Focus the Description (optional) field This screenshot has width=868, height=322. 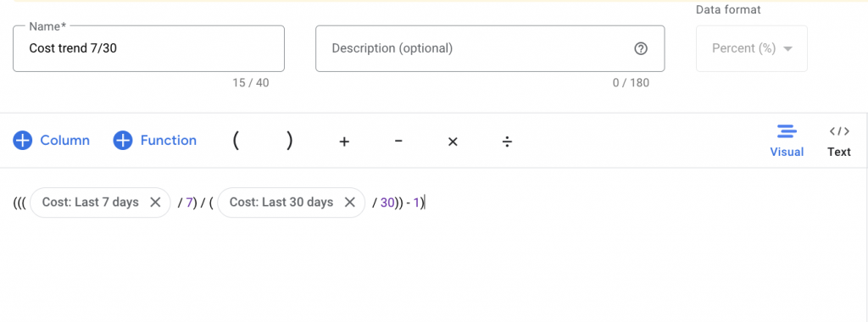pos(490,48)
